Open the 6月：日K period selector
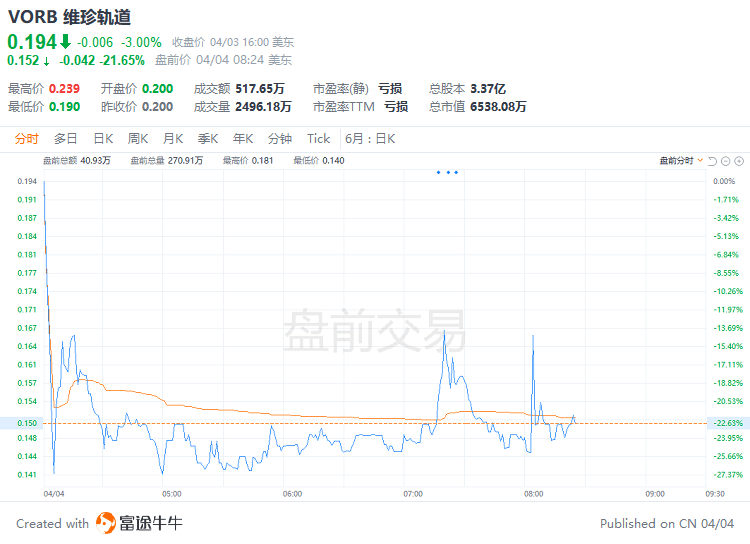This screenshot has height=544, width=750. click(x=371, y=139)
